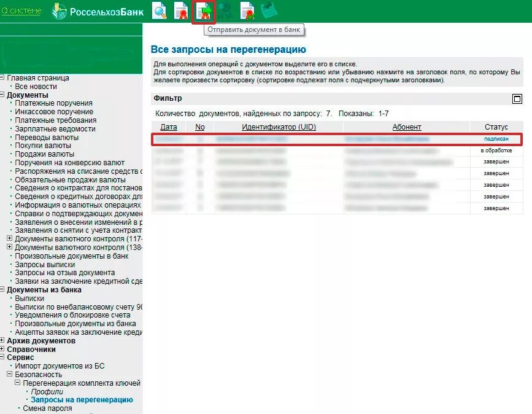The height and width of the screenshot is (414, 532).
Task: Open Запросы на отзыв документа
Action: [x=65, y=273]
